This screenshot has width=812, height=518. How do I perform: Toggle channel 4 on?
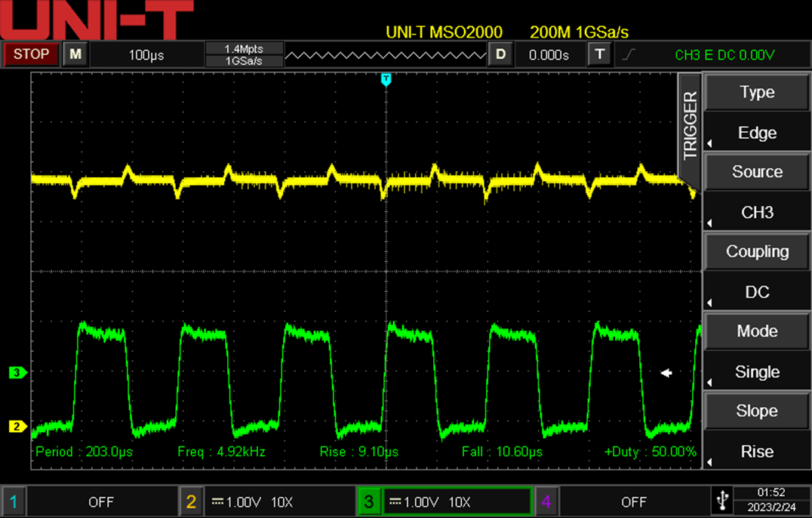[x=546, y=501]
